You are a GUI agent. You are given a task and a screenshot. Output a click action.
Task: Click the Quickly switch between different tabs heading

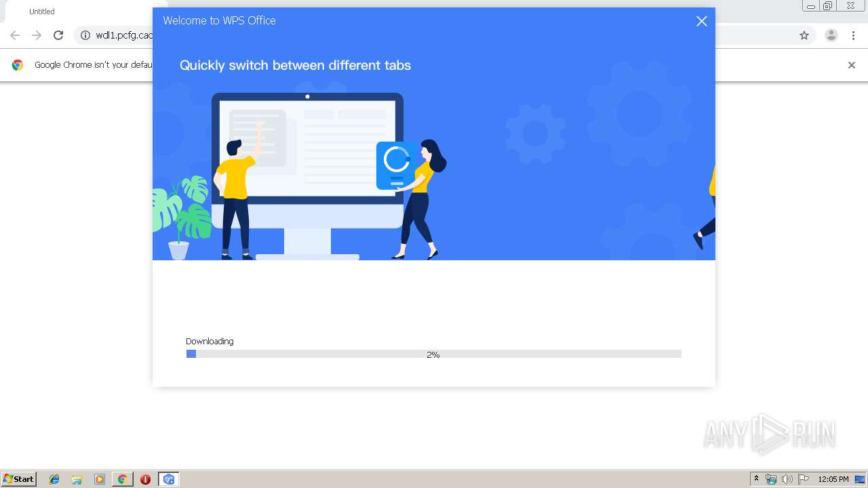tap(295, 65)
